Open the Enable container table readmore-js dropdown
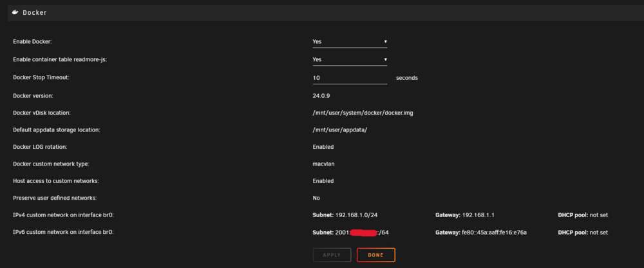 tap(350, 60)
